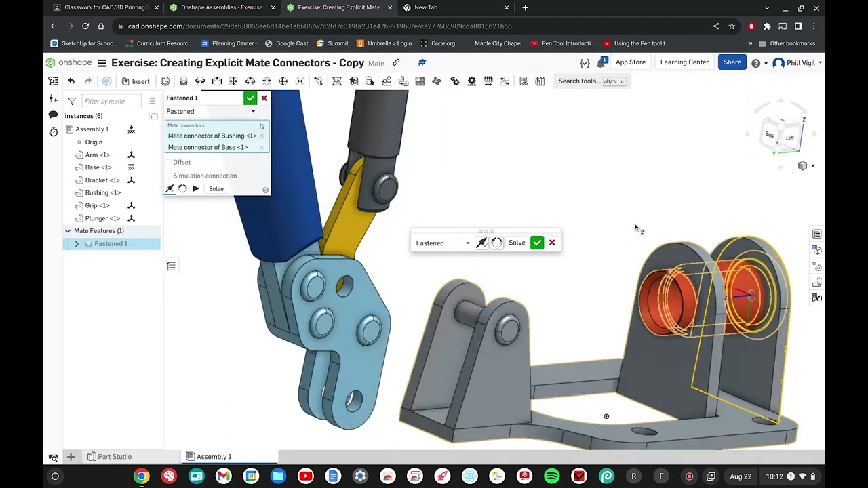Click Solve in Fastened 1 dialog
This screenshot has width=868, height=488.
coord(216,189)
